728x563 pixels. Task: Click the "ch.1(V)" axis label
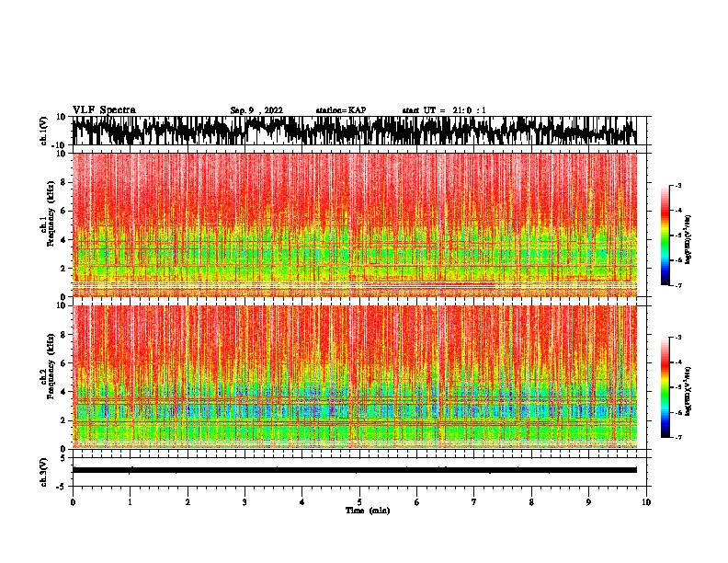pyautogui.click(x=44, y=131)
